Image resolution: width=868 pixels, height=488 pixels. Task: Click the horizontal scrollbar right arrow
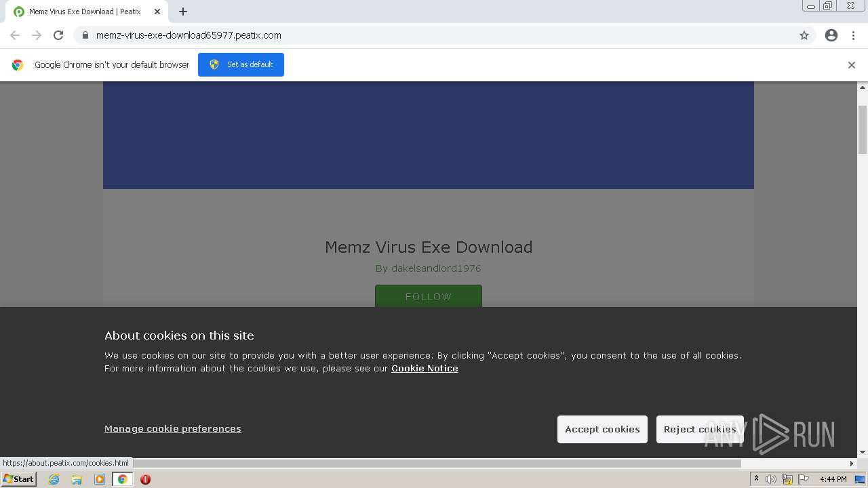click(852, 464)
